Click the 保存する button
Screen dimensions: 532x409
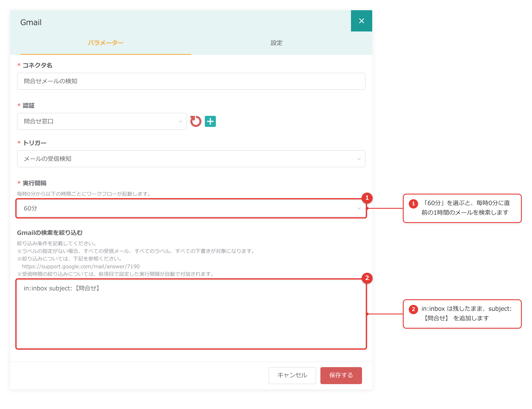(341, 375)
